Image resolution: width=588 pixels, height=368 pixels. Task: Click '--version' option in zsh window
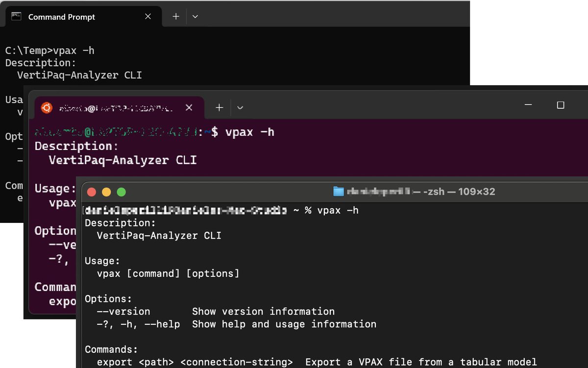(x=123, y=312)
